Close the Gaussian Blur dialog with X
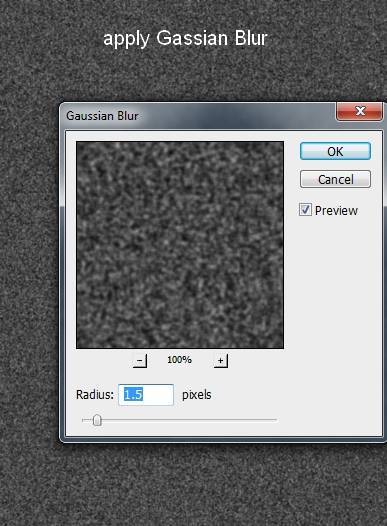 [x=360, y=111]
